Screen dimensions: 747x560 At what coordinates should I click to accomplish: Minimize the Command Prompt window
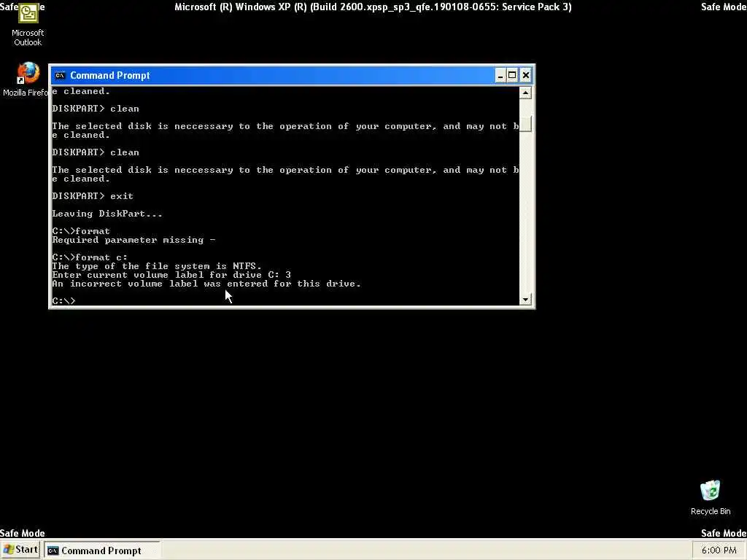pos(500,75)
